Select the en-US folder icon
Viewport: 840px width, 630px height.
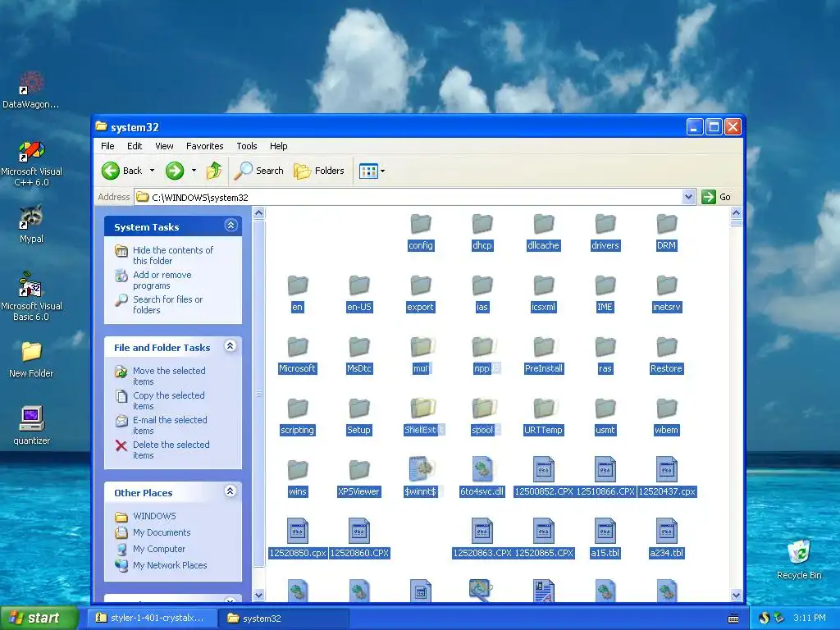click(359, 285)
